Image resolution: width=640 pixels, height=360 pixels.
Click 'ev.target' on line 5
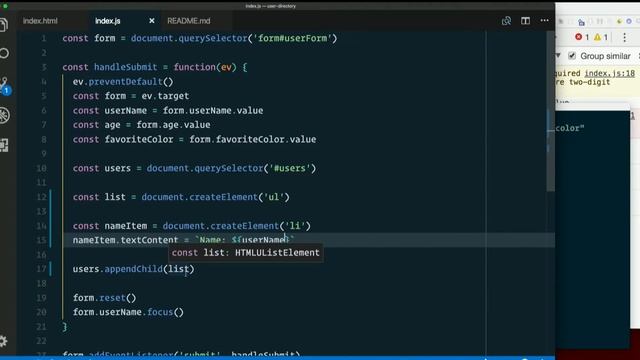[165, 96]
